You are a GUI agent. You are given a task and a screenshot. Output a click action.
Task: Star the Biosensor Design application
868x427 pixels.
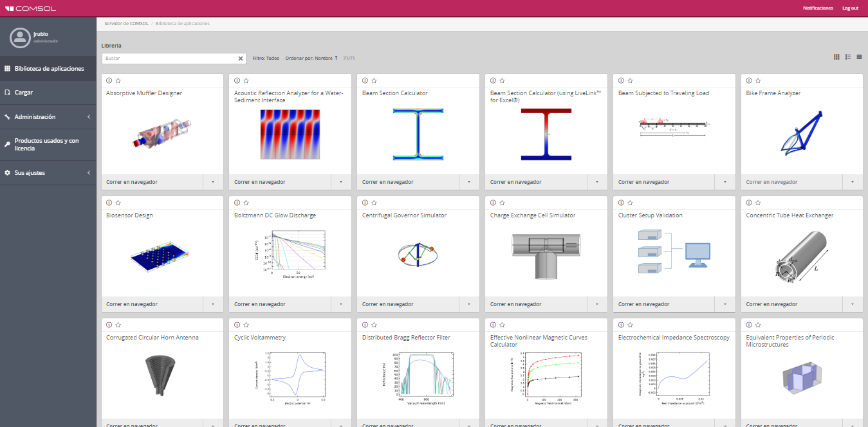[x=118, y=203]
